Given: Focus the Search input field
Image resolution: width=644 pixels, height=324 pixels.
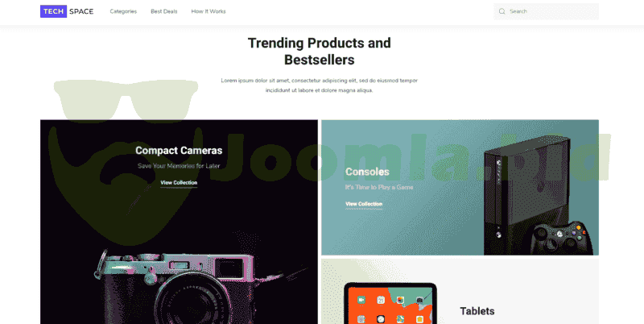Looking at the screenshot, I should point(546,11).
